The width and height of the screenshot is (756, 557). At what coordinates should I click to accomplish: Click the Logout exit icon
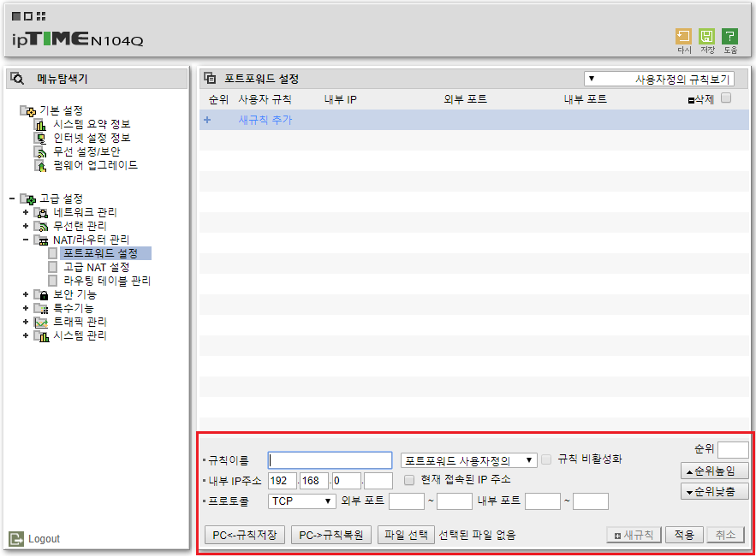(x=16, y=539)
